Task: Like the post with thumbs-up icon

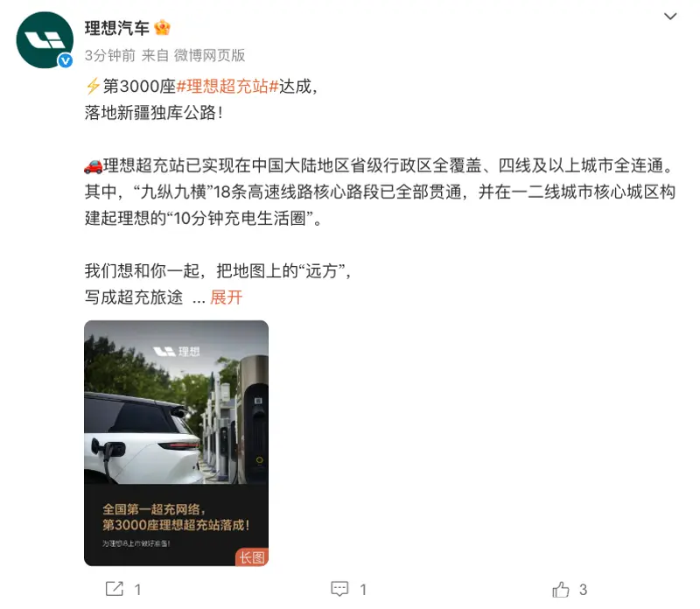Action: (561, 589)
